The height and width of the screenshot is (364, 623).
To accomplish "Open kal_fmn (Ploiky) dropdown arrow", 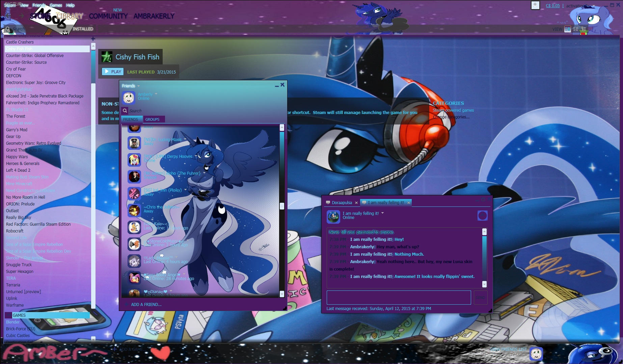I will point(185,190).
